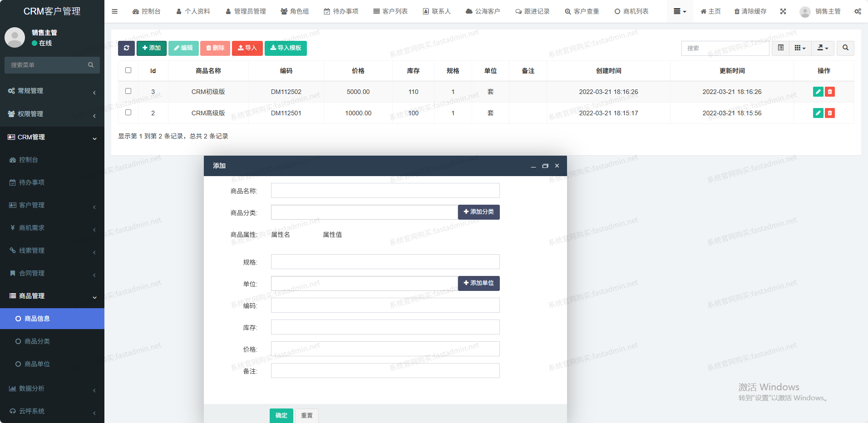Click the search magnifier icon in toolbar

[845, 48]
